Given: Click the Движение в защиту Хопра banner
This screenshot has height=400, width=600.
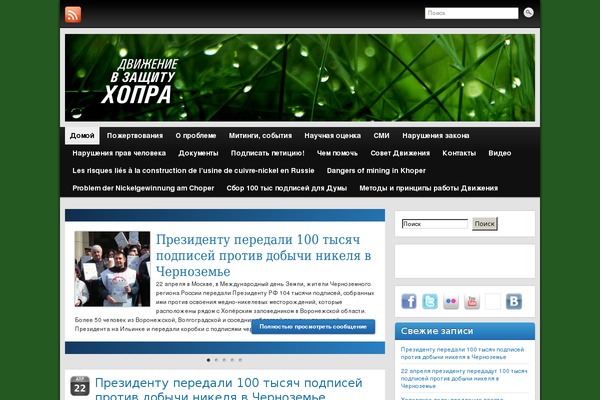Looking at the screenshot, I should pyautogui.click(x=300, y=78).
